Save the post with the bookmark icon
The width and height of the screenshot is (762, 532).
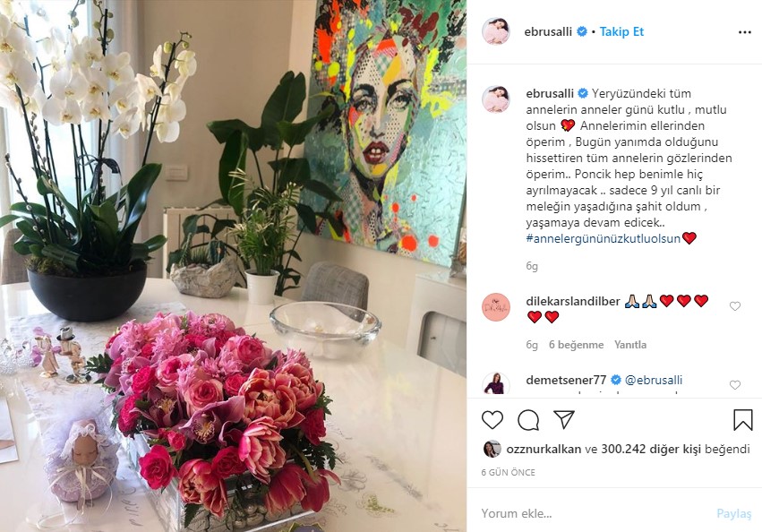click(742, 420)
